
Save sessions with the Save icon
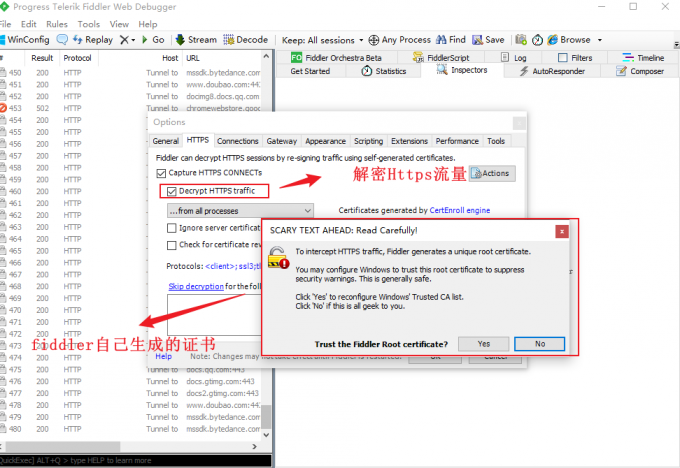488,40
